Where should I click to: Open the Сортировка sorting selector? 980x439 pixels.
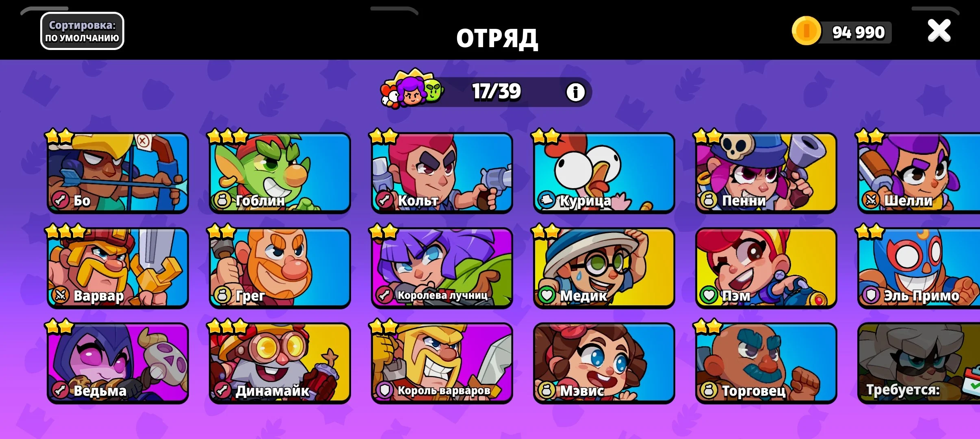coord(82,31)
